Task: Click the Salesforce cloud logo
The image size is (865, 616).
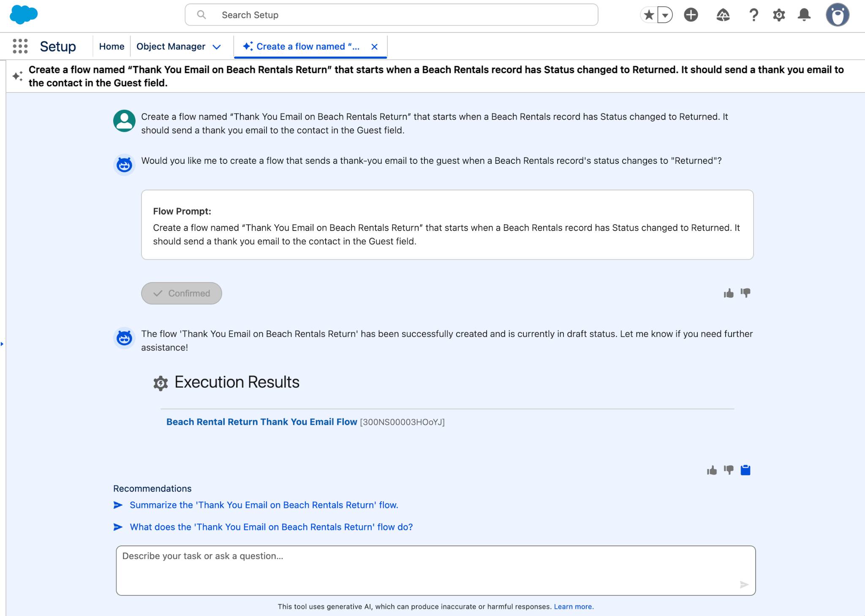Action: point(24,15)
